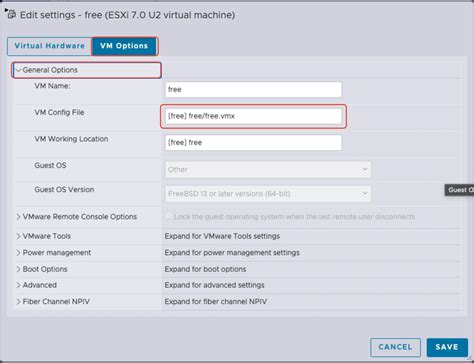
Task: Click 'Expand for advanced settings' text
Action: (x=214, y=285)
